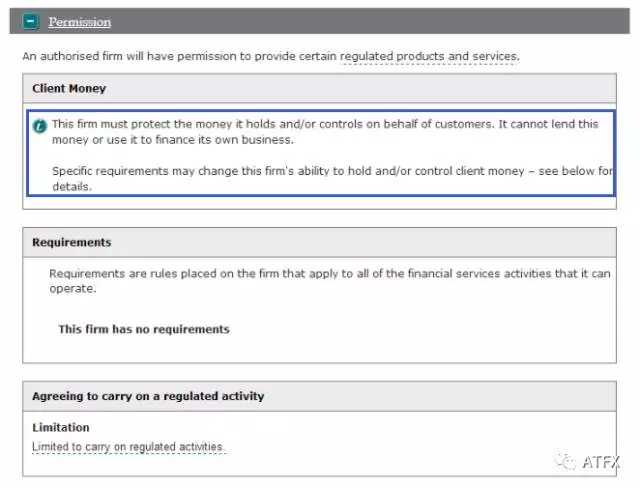
Task: Select the Client Money panel header
Action: [319, 89]
